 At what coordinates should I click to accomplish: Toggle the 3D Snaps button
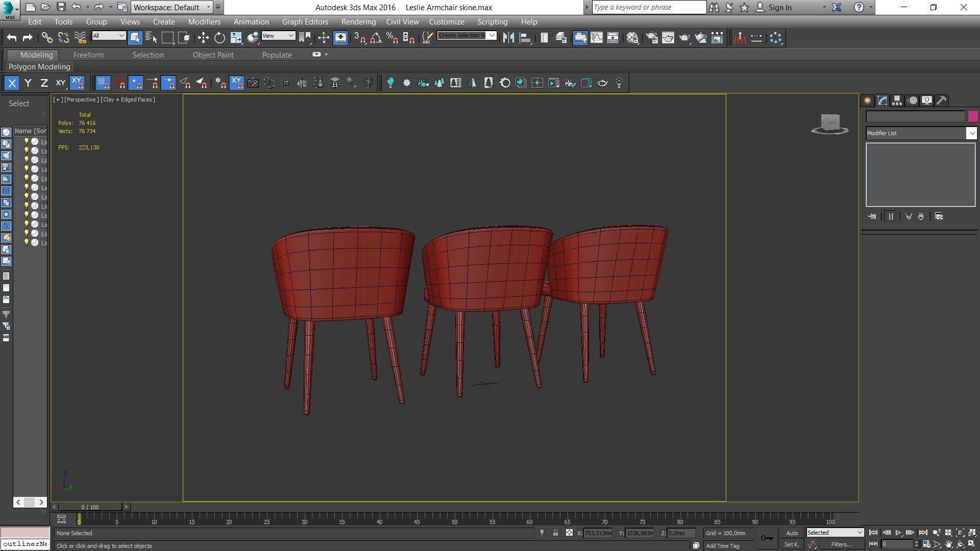(x=359, y=38)
